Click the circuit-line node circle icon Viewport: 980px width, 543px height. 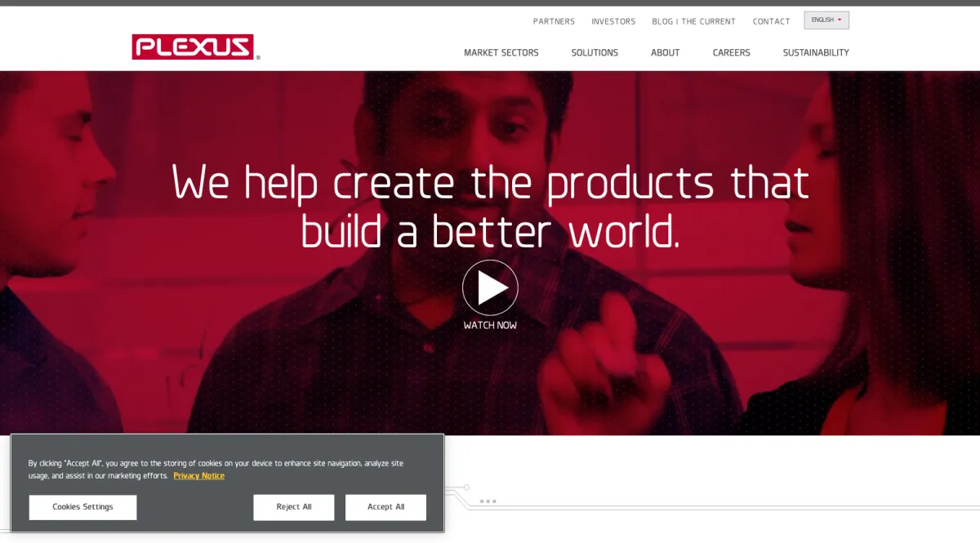[466, 487]
